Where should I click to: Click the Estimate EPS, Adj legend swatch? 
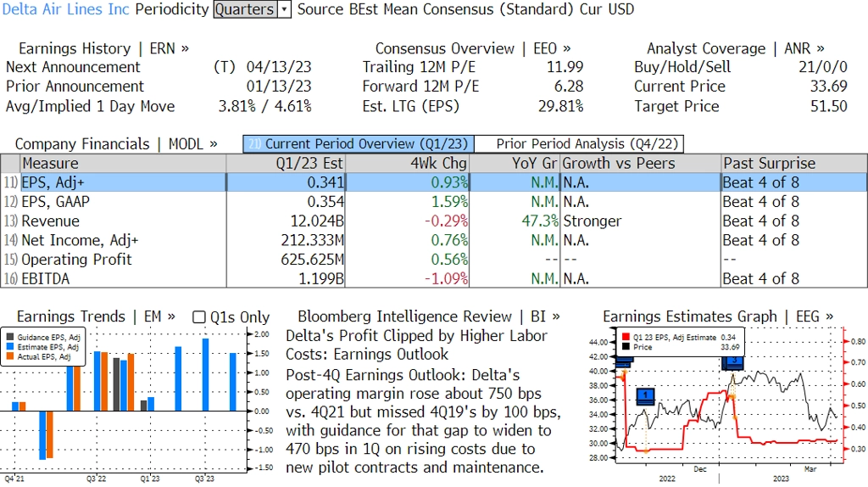[10, 347]
